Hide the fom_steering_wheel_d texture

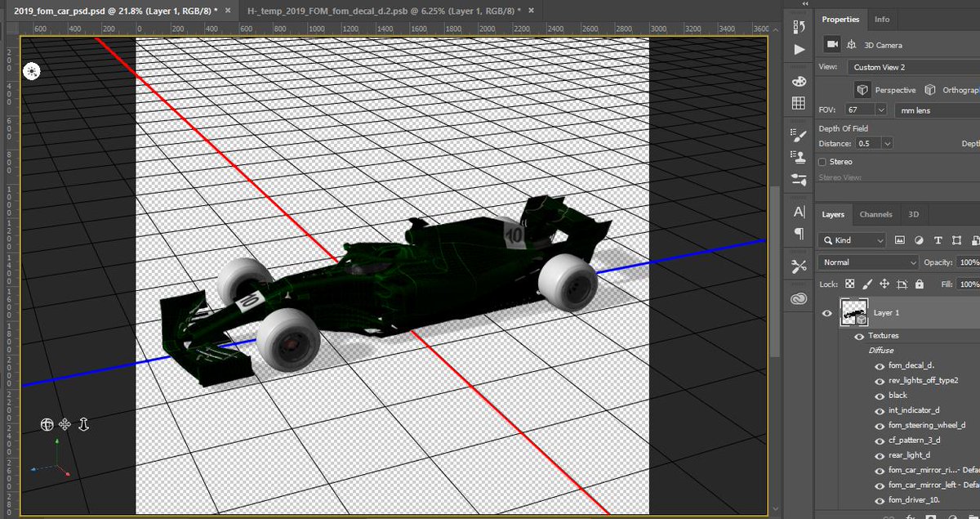click(880, 426)
